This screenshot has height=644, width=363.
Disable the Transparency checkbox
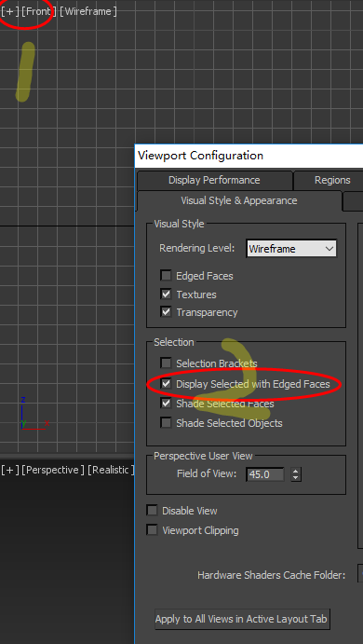click(x=166, y=312)
